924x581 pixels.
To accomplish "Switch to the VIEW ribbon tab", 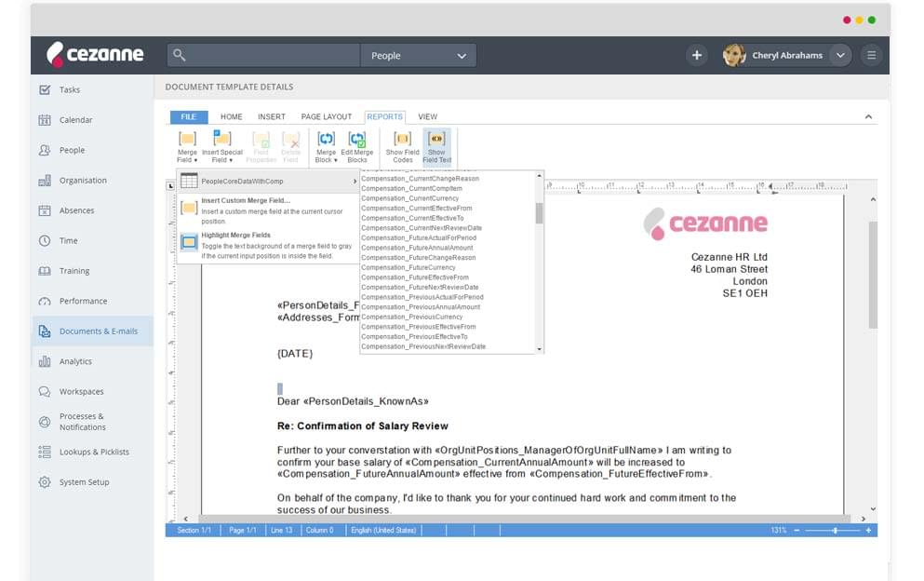I will [x=427, y=116].
